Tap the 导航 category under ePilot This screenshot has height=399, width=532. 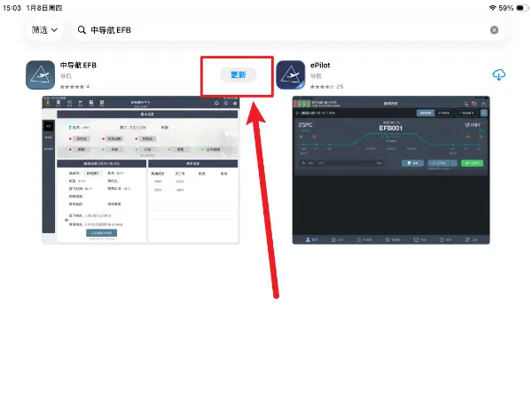316,76
